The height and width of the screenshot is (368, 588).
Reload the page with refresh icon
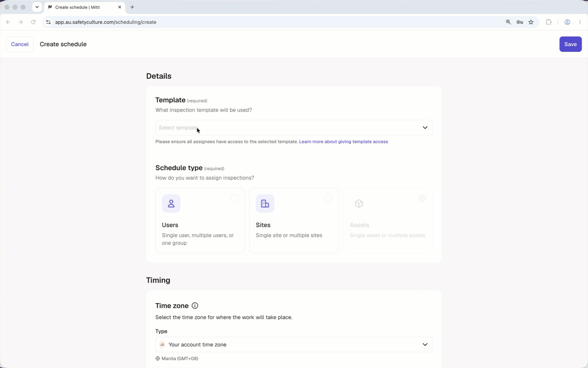[33, 22]
